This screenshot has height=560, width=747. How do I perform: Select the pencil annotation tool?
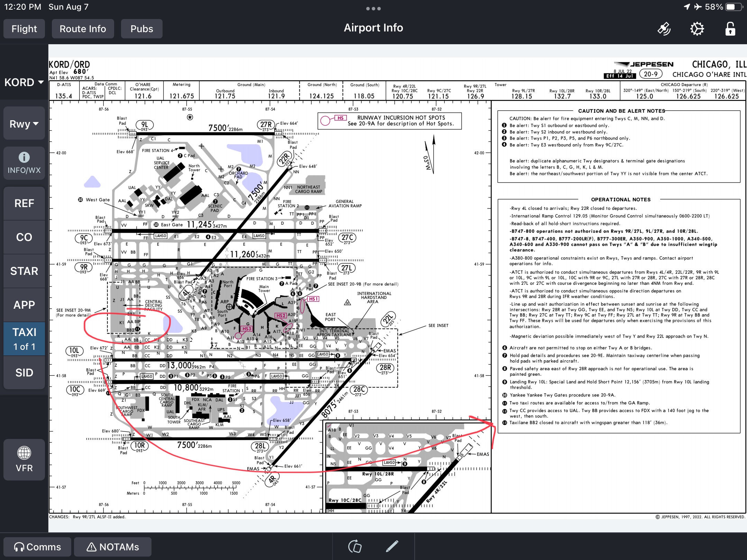(392, 547)
